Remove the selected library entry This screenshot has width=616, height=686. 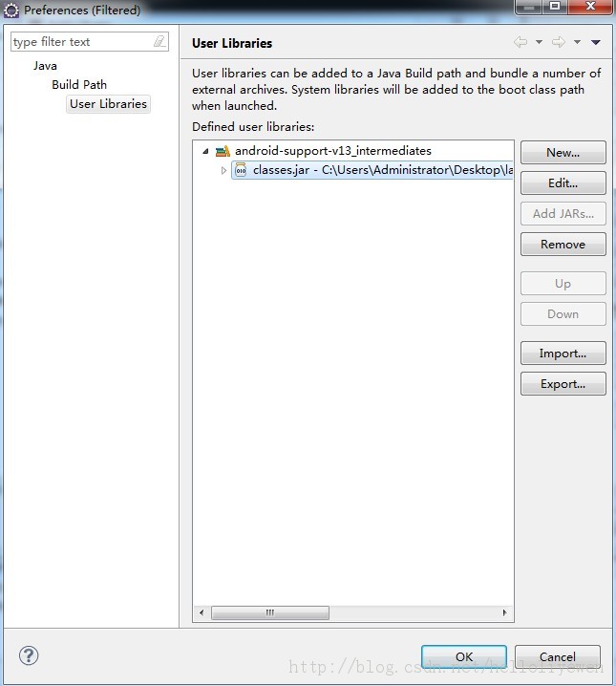[x=563, y=245]
